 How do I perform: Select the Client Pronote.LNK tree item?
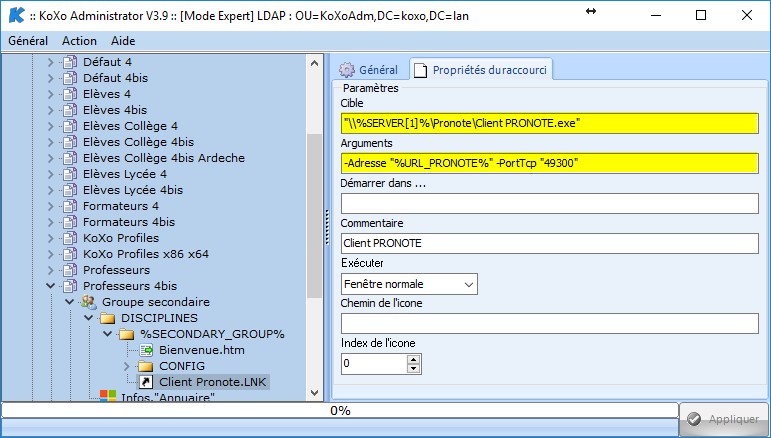(x=212, y=382)
